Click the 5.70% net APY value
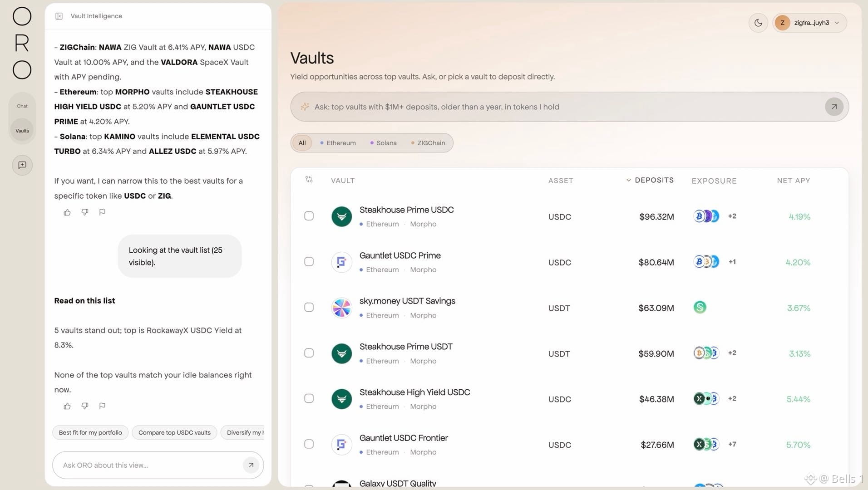This screenshot has width=868, height=490. [x=799, y=445]
